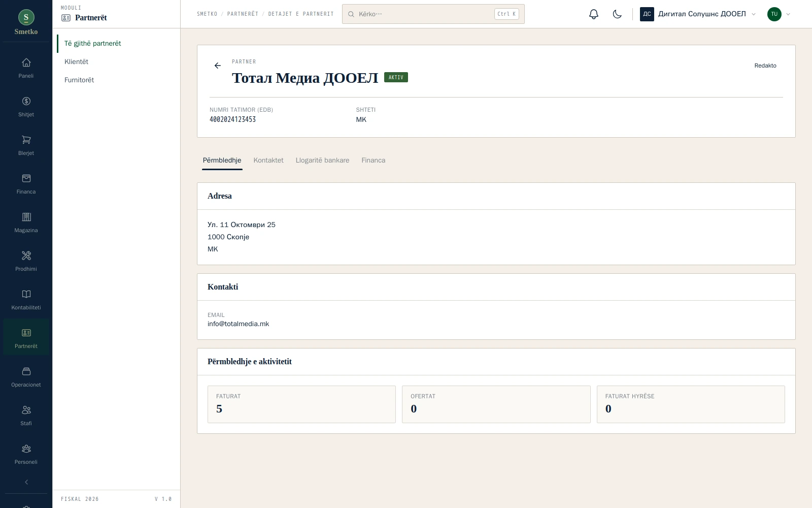This screenshot has height=508, width=812.
Task: Click the 1000 Скопје address line
Action: pos(228,237)
